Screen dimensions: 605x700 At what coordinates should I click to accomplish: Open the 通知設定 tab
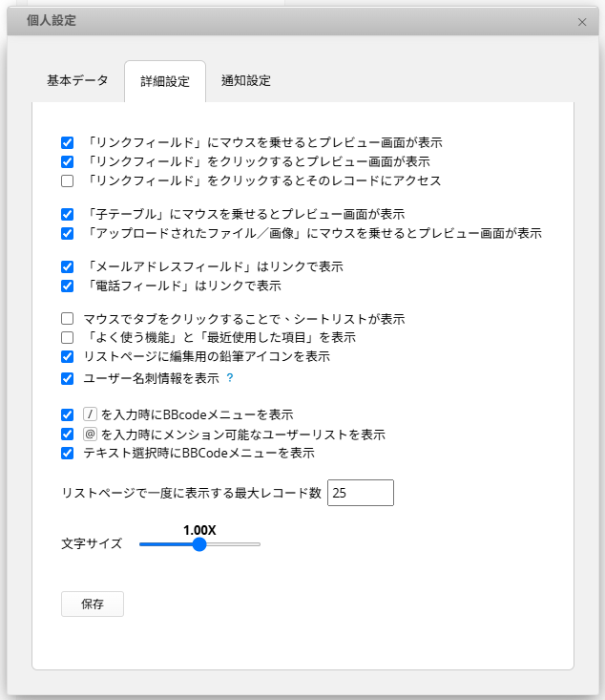click(x=246, y=81)
